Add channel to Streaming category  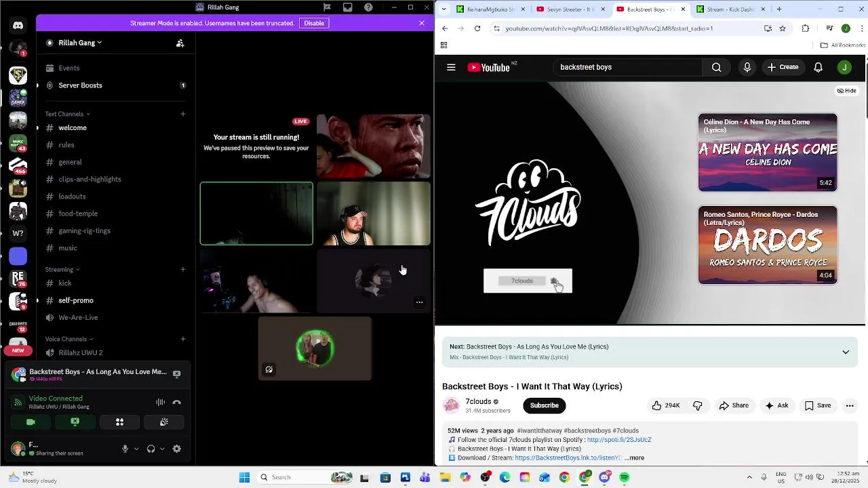pos(183,269)
